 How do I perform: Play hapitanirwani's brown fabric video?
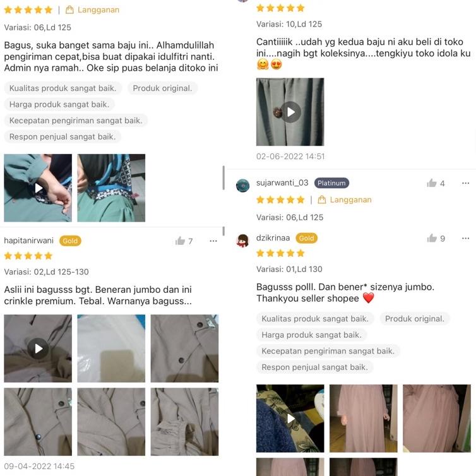point(38,348)
